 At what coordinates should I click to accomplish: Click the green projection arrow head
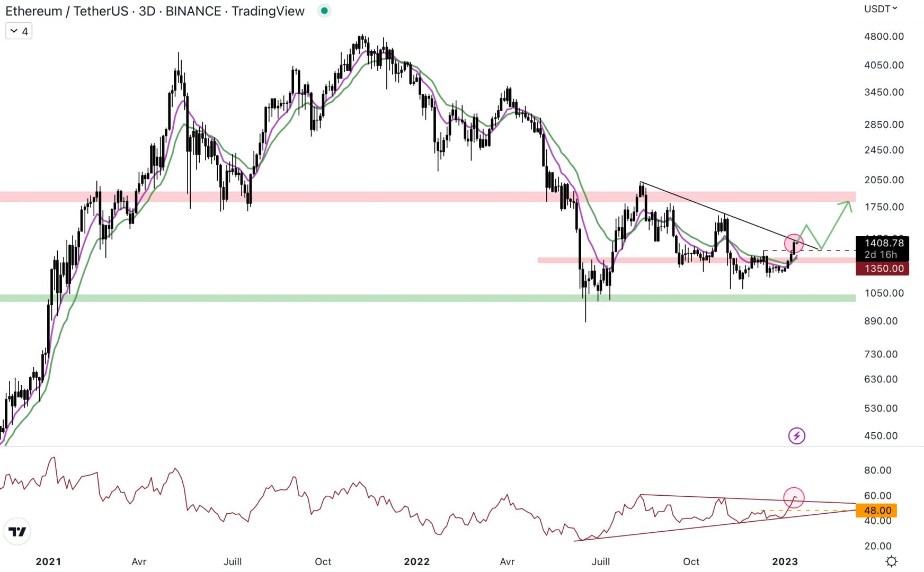point(848,204)
